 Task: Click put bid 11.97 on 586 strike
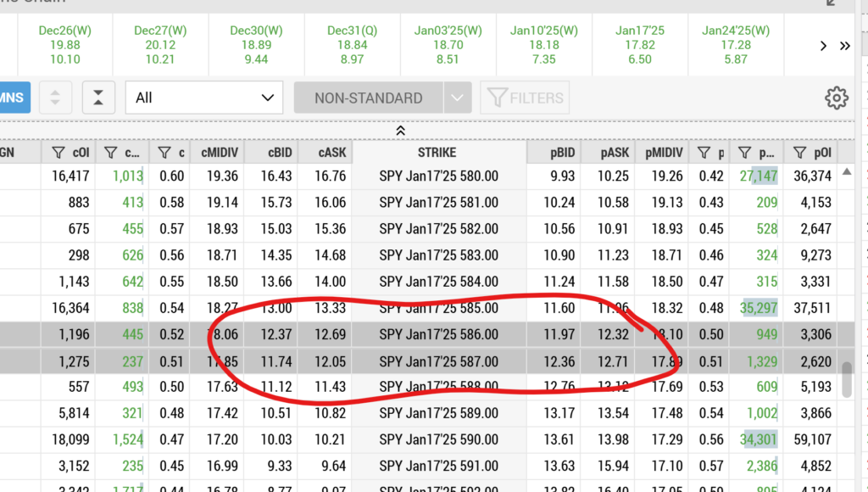pyautogui.click(x=559, y=335)
